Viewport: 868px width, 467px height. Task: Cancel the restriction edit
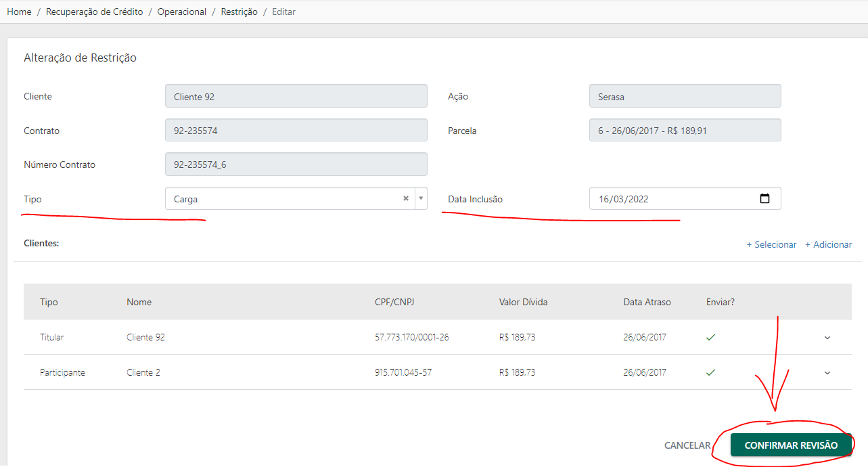click(x=687, y=445)
